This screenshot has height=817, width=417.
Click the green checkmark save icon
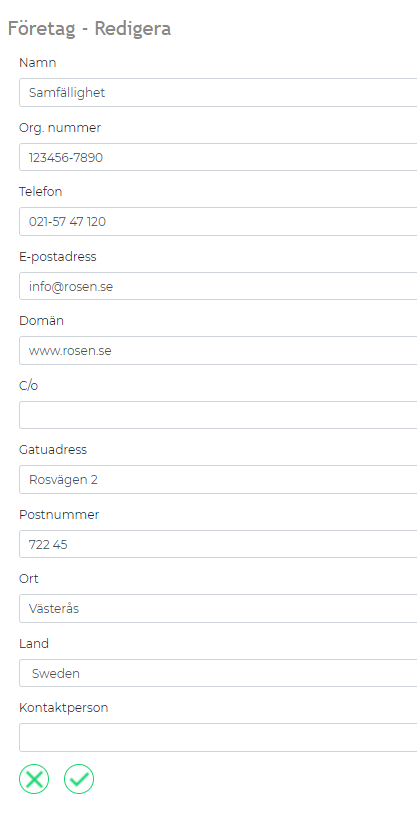coord(79,779)
